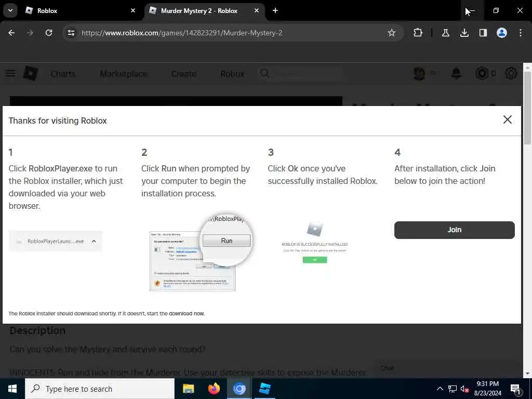This screenshot has height=399, width=532.
Task: Open the browser downloads icon
Action: pyautogui.click(x=464, y=33)
